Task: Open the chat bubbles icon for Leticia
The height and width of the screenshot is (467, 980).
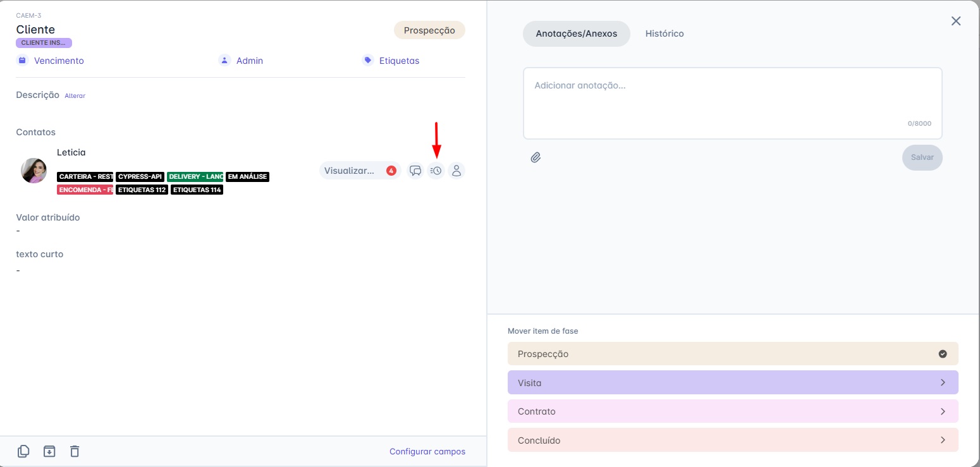Action: coord(415,171)
